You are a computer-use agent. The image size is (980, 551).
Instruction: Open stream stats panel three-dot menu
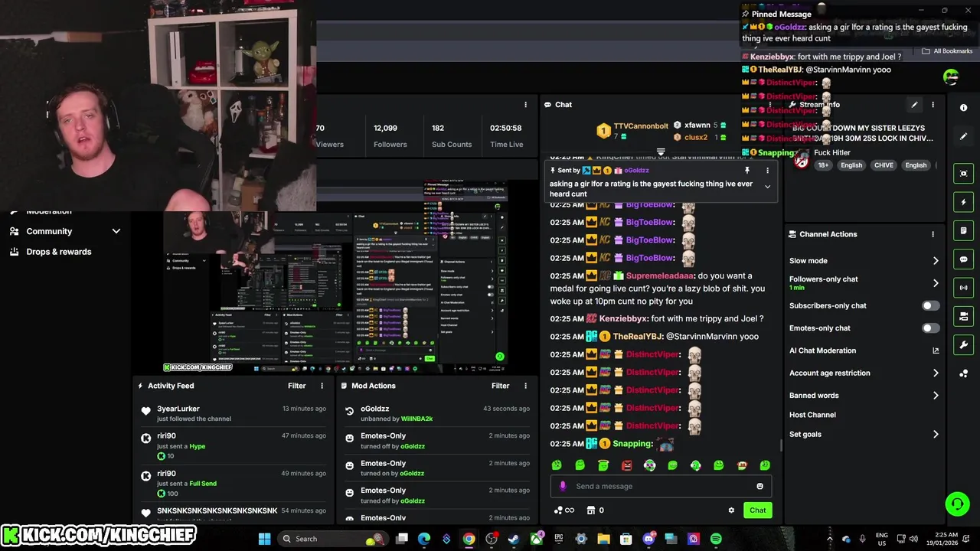(525, 105)
